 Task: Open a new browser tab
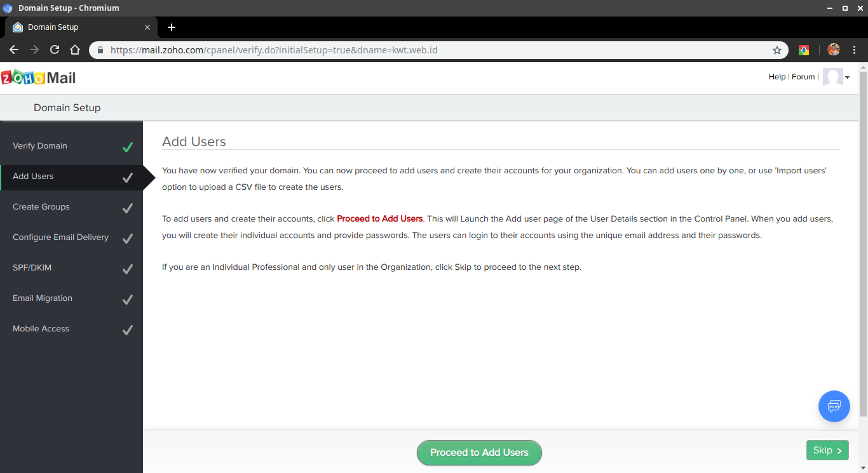click(x=171, y=27)
